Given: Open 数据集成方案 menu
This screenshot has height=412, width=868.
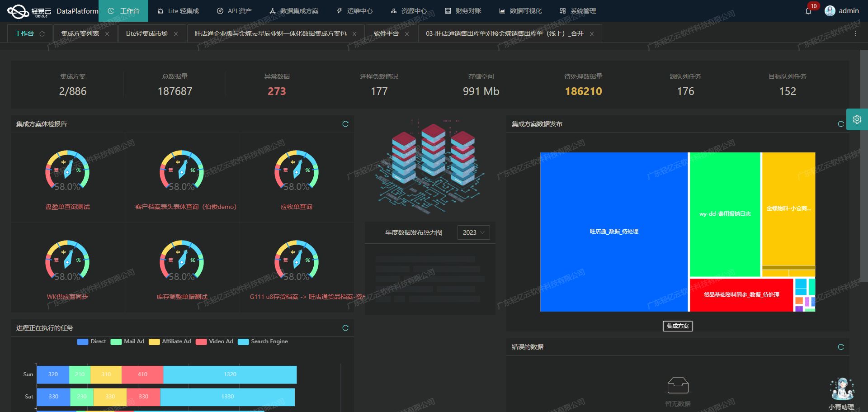Looking at the screenshot, I should (x=294, y=11).
